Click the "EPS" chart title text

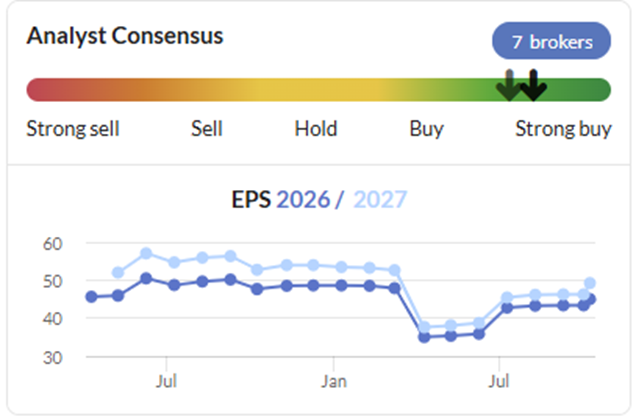[251, 199]
